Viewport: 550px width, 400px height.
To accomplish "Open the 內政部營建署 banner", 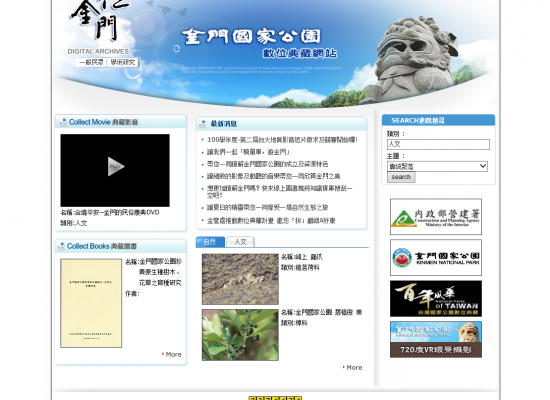I will click(436, 216).
